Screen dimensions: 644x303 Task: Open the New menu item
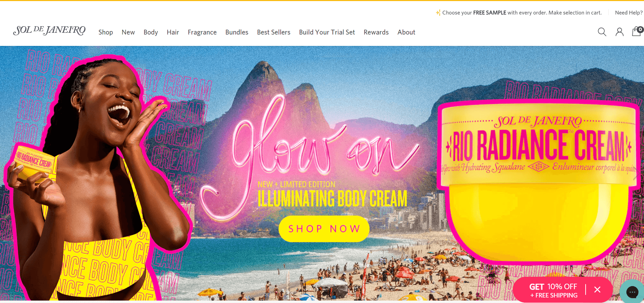[128, 32]
